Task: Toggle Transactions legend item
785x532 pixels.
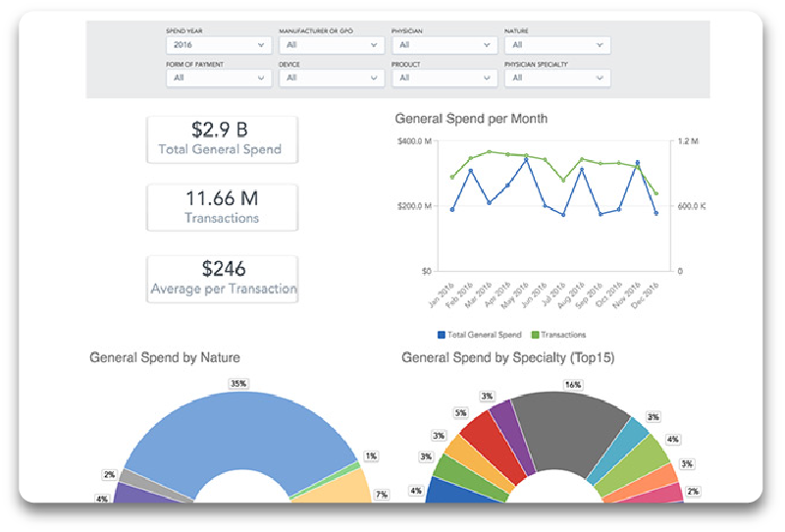Action: tap(558, 335)
